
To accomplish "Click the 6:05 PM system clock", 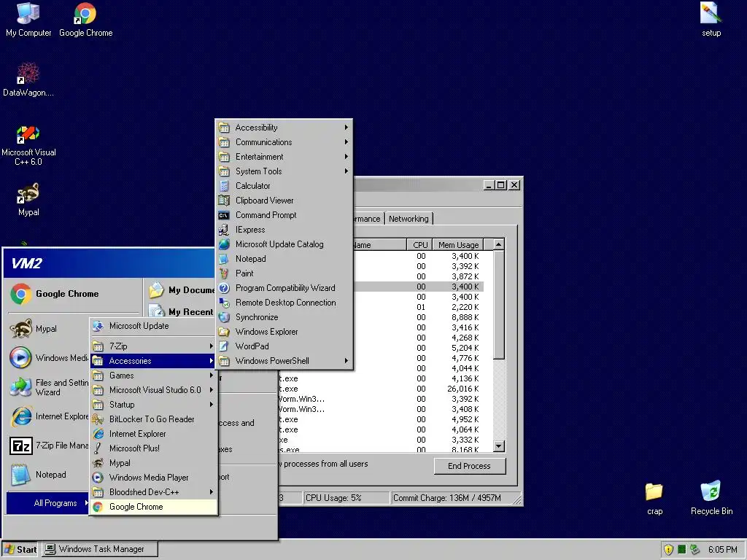I will tap(723, 550).
